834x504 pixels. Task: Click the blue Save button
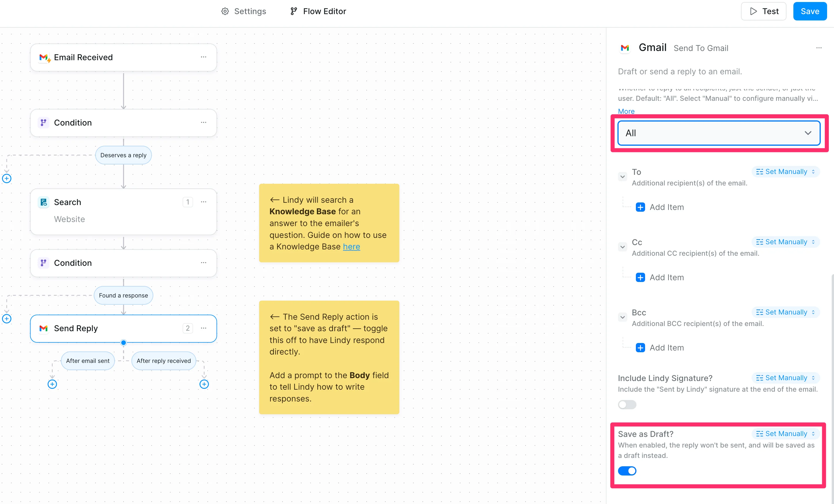(810, 11)
